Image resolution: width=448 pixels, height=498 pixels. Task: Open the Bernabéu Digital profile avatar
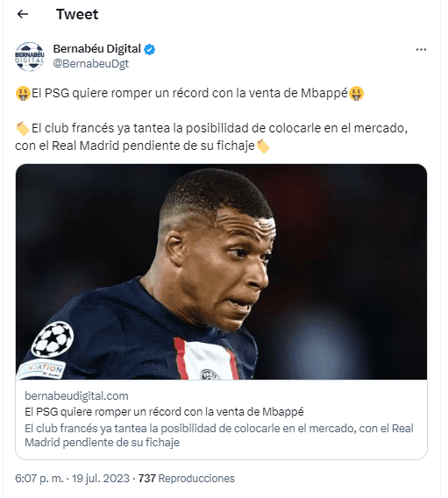click(x=29, y=56)
